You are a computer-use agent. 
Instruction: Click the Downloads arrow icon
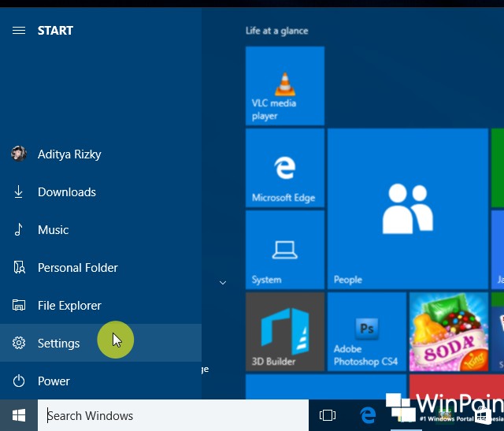coord(19,191)
